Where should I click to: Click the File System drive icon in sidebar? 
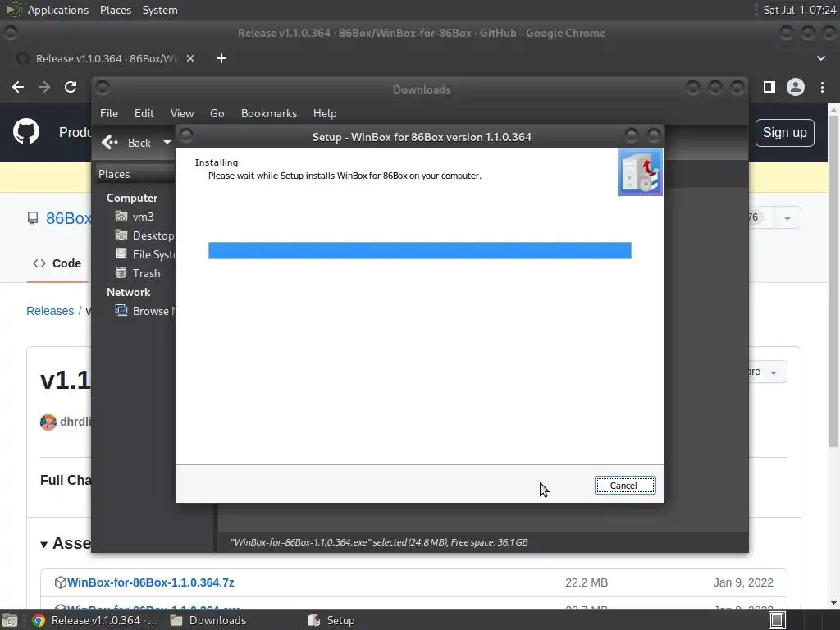click(121, 254)
